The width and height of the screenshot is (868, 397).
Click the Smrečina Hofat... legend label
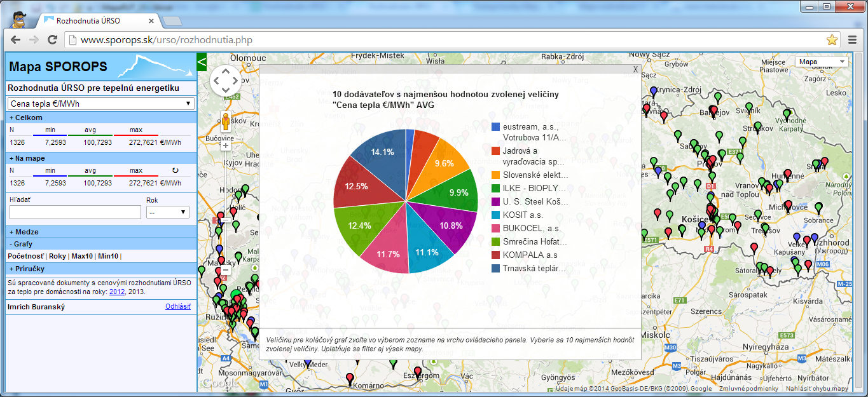(x=535, y=241)
